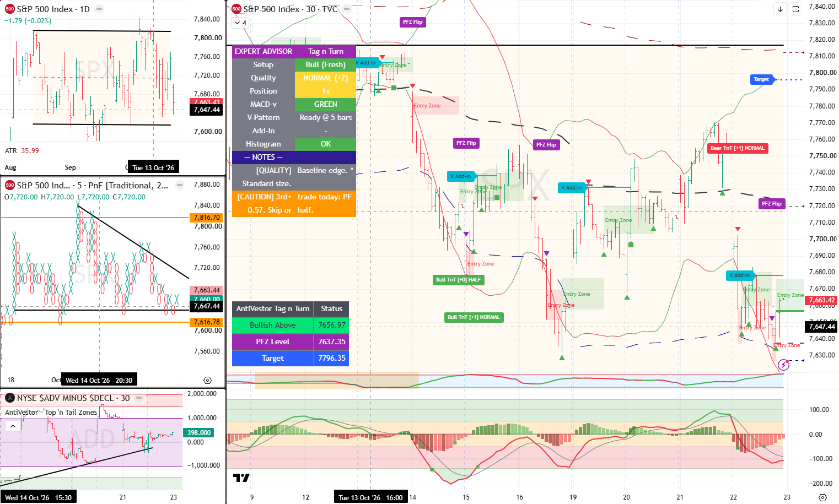
Task: Click the Bullish Above 7656.97 value cell
Action: tap(332, 325)
